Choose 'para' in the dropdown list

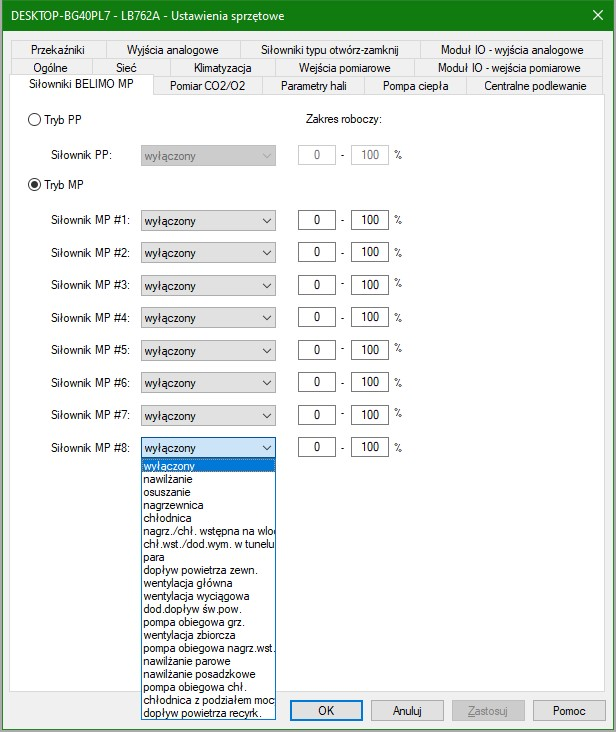point(208,557)
